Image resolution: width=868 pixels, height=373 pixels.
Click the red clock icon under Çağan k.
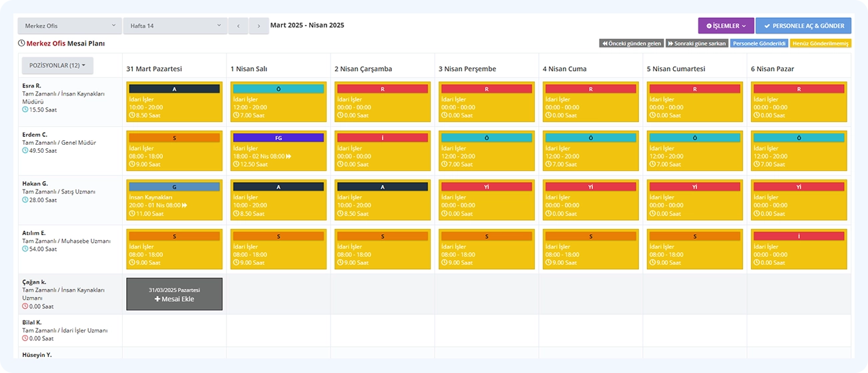25,306
